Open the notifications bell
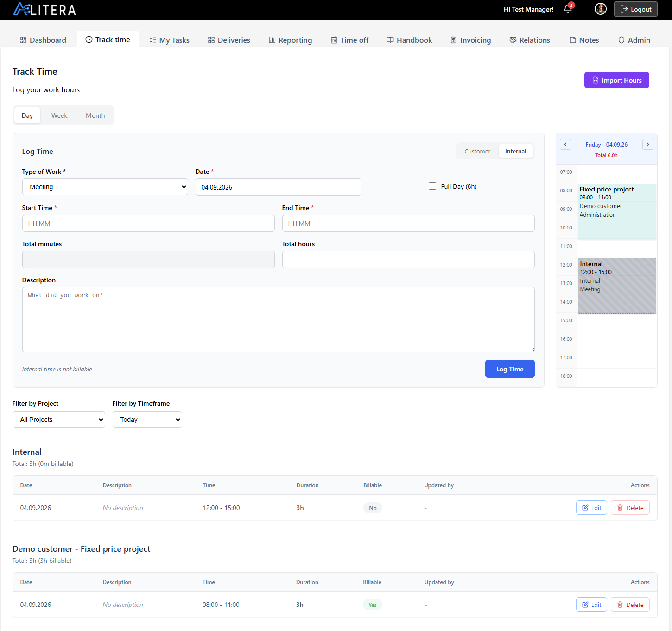Viewport: 672px width, 631px height. pyautogui.click(x=568, y=9)
